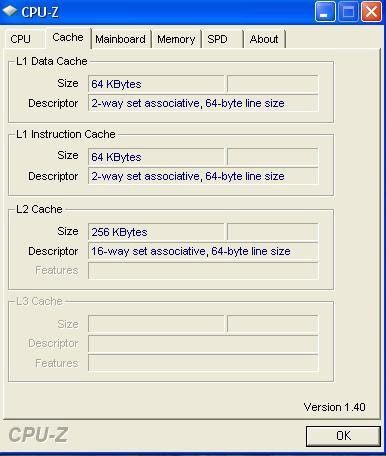Click the CPU-Z logo at bottom left
Image resolution: width=386 pixels, height=456 pixels.
tap(38, 435)
